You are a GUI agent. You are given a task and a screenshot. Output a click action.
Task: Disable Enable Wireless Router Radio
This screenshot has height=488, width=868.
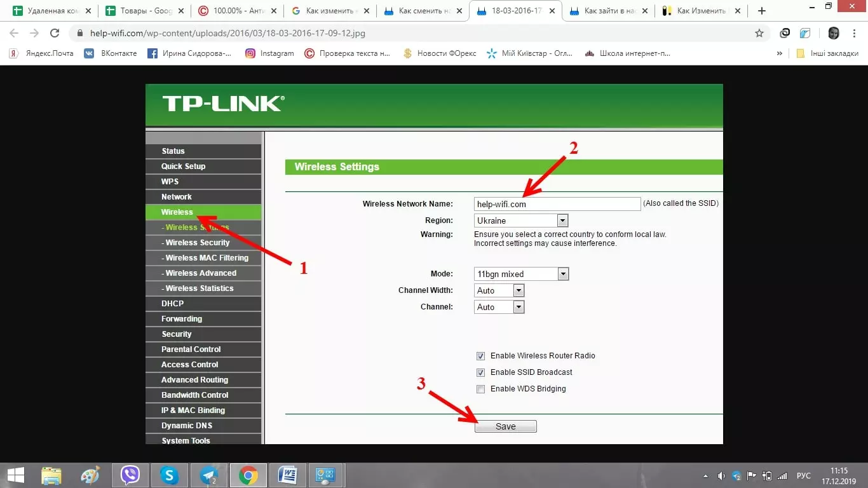pyautogui.click(x=480, y=356)
